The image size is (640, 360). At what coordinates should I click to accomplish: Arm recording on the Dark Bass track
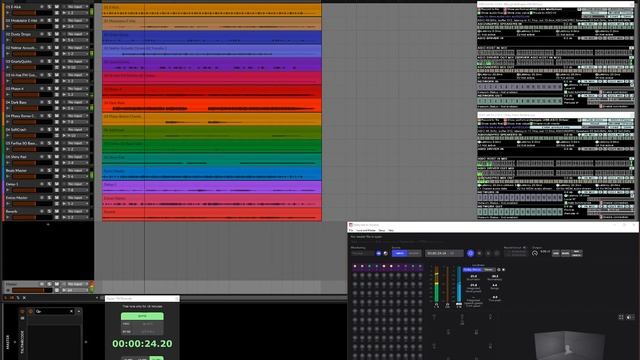[42, 102]
